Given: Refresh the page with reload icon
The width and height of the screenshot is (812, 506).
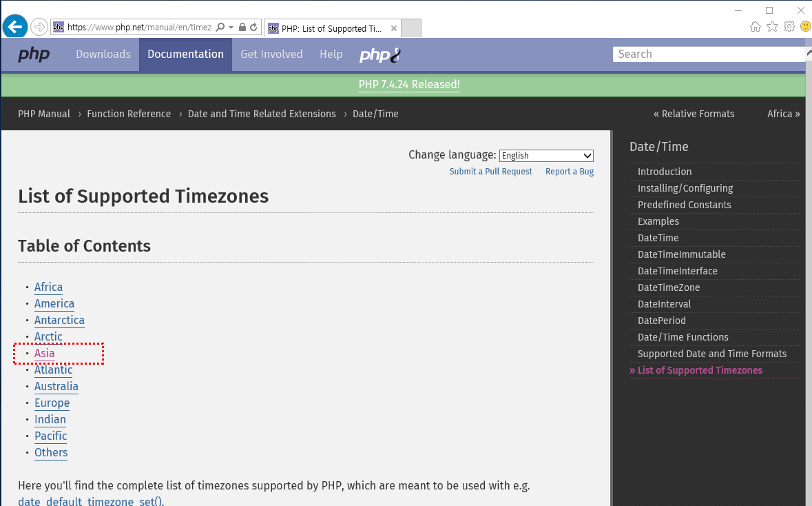Looking at the screenshot, I should pyautogui.click(x=253, y=27).
